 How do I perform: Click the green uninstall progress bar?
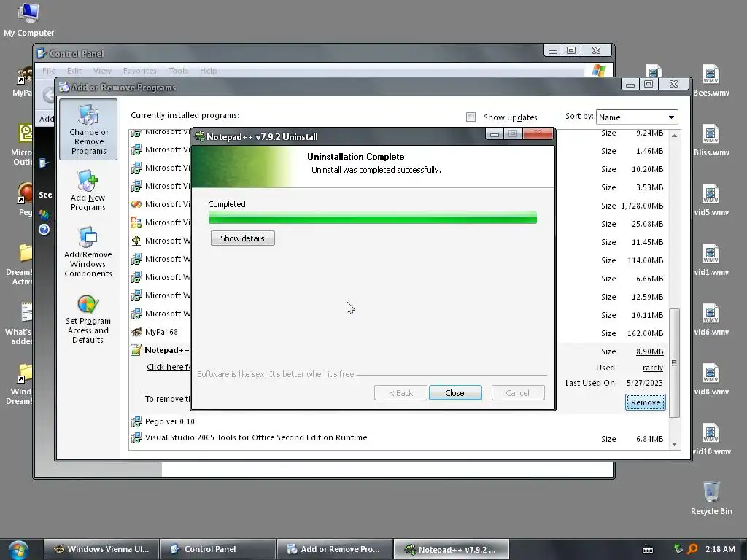point(373,217)
